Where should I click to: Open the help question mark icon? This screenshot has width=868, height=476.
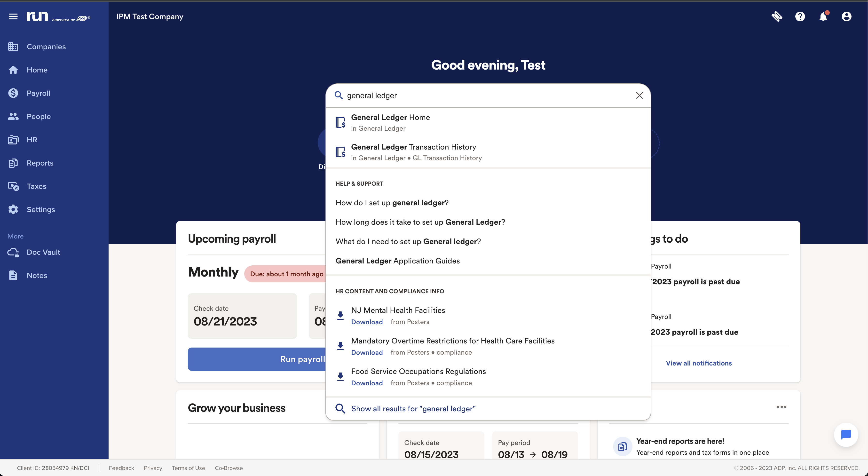[x=800, y=16]
